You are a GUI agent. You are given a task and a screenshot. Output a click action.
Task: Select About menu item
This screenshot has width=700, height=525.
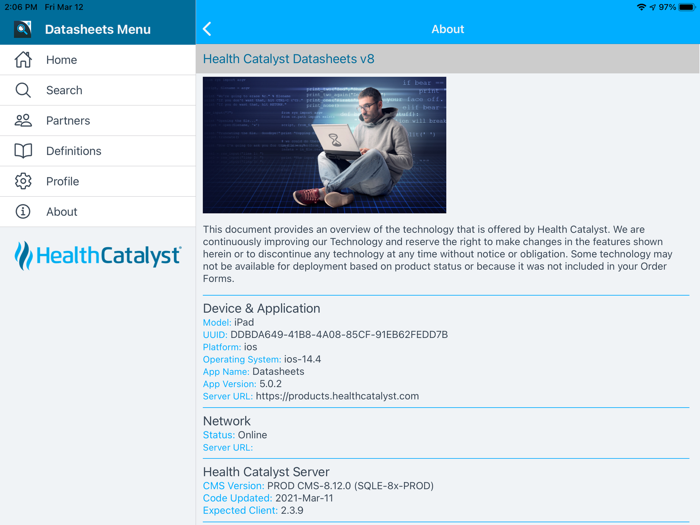click(x=98, y=212)
